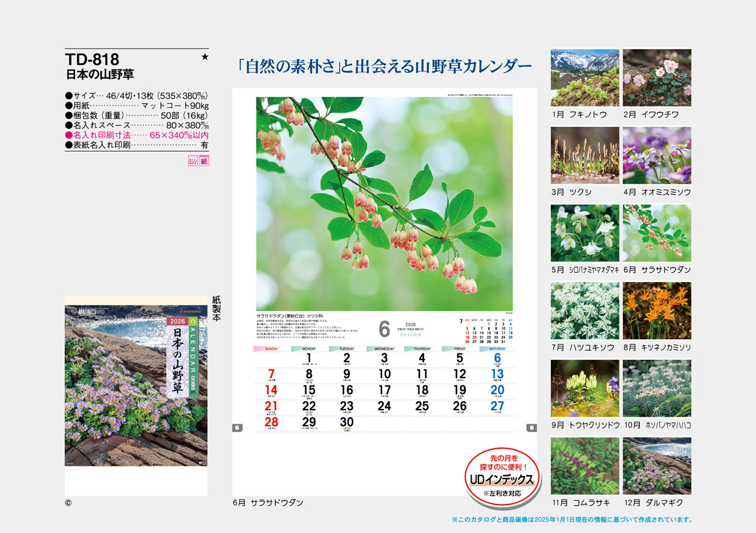Click the large gray month numeral 6
This screenshot has height=533, width=756.
tap(385, 330)
